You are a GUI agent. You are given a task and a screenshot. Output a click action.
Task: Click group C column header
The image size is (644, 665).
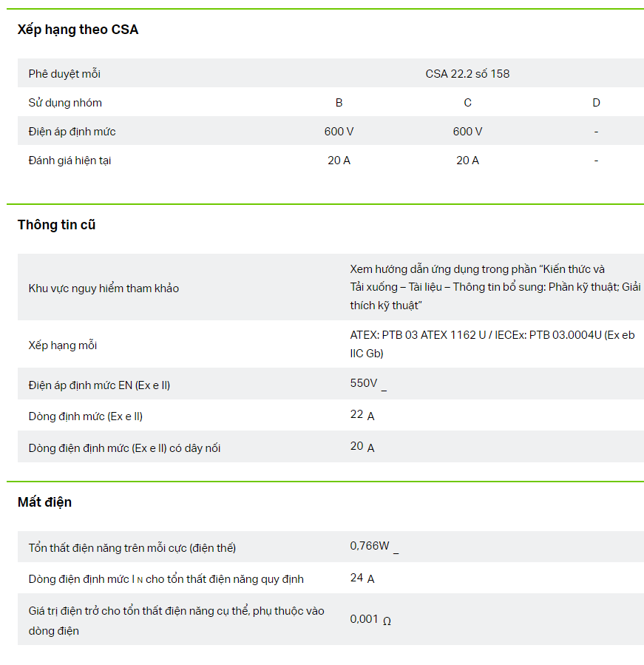point(467,103)
